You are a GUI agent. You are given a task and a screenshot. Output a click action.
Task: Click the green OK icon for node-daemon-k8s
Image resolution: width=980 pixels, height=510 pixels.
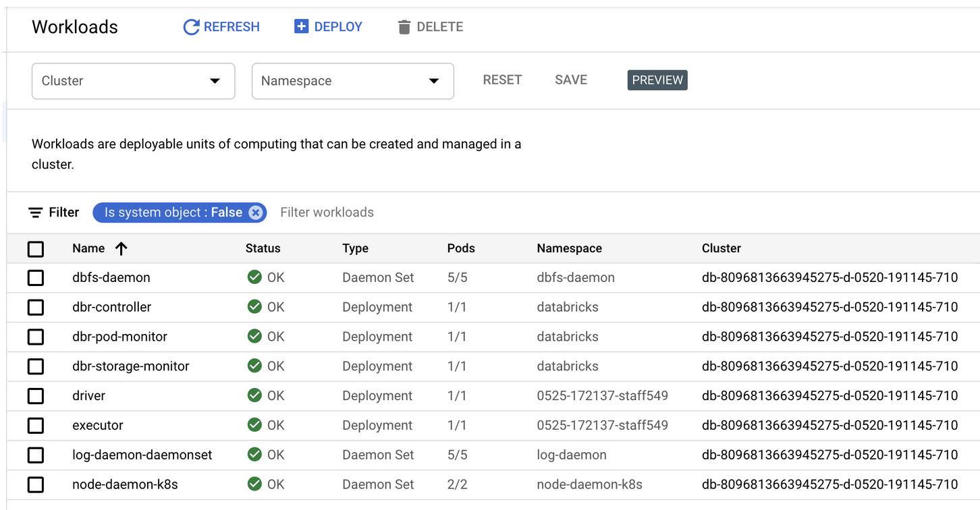(254, 484)
